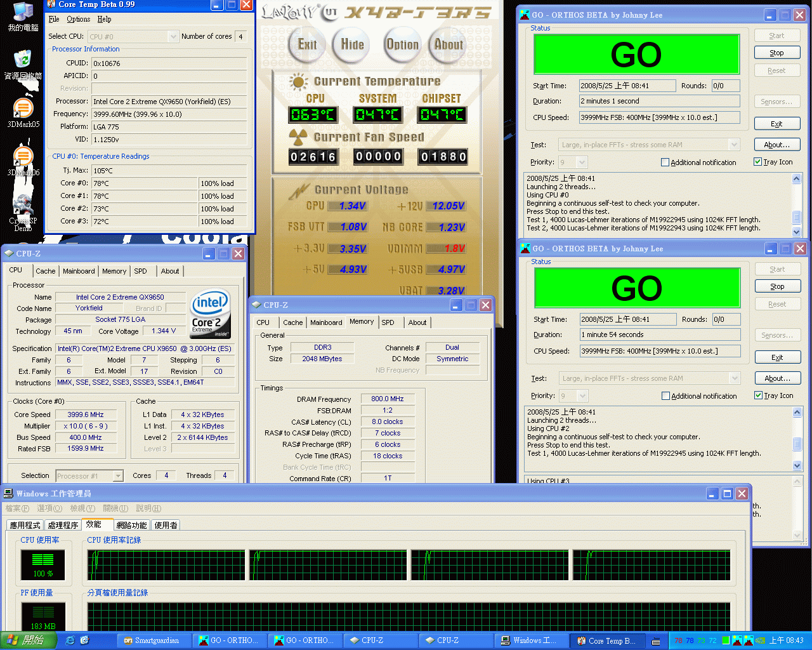Switch to the second CPU-Z taskbar button
Screen dimensions: 812x650
point(457,640)
